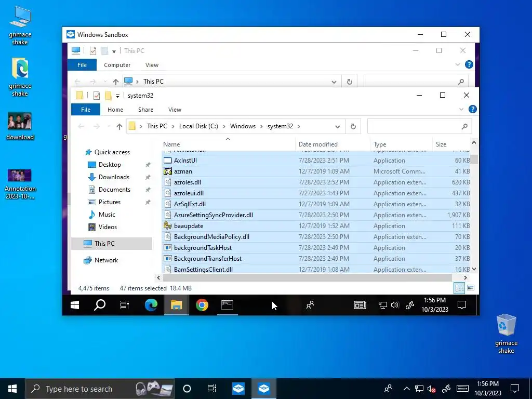
Task: Click the system32 search box
Action: click(419, 127)
